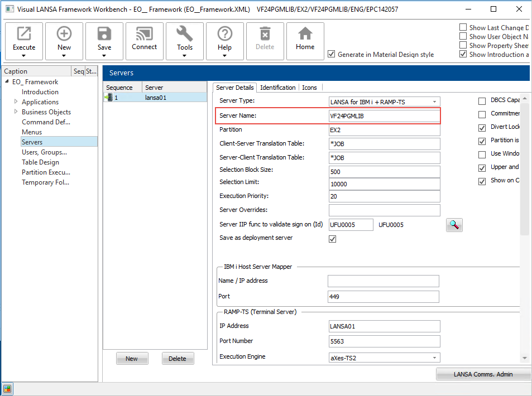Viewport: 532px width, 396px height.
Task: Uncheck Save as deployment server checkbox
Action: (x=333, y=239)
